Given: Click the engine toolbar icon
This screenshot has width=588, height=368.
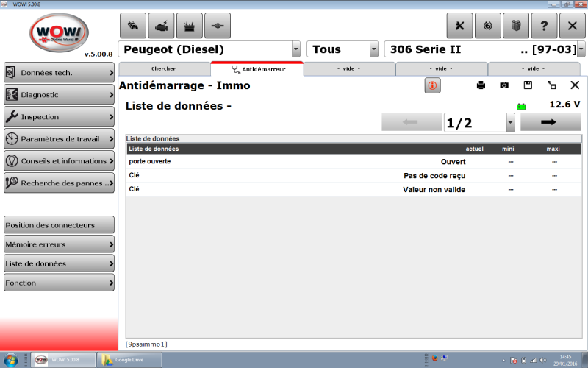Looking at the screenshot, I should coord(161,26).
